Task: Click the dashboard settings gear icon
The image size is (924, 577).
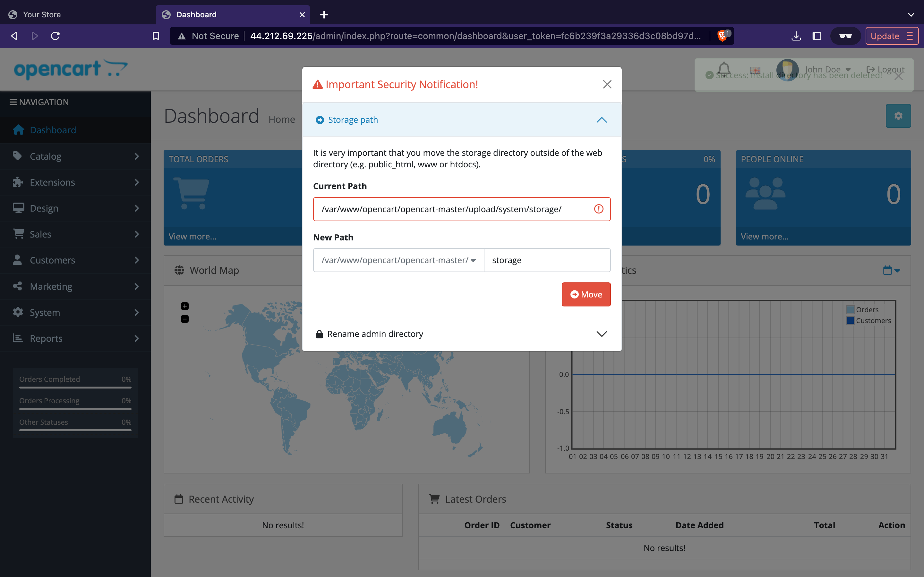Action: [x=898, y=116]
